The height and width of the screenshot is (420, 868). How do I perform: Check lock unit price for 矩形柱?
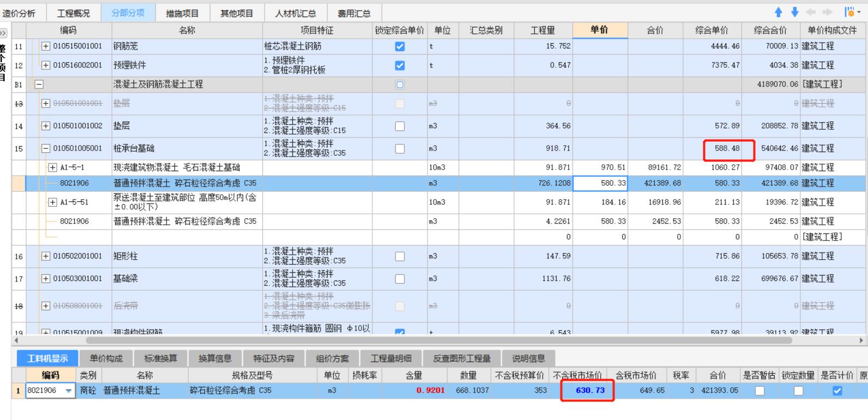coord(400,256)
